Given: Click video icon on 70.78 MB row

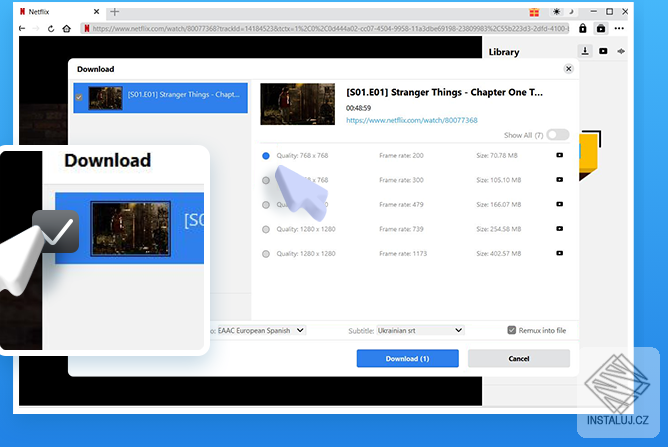Looking at the screenshot, I should tap(560, 155).
